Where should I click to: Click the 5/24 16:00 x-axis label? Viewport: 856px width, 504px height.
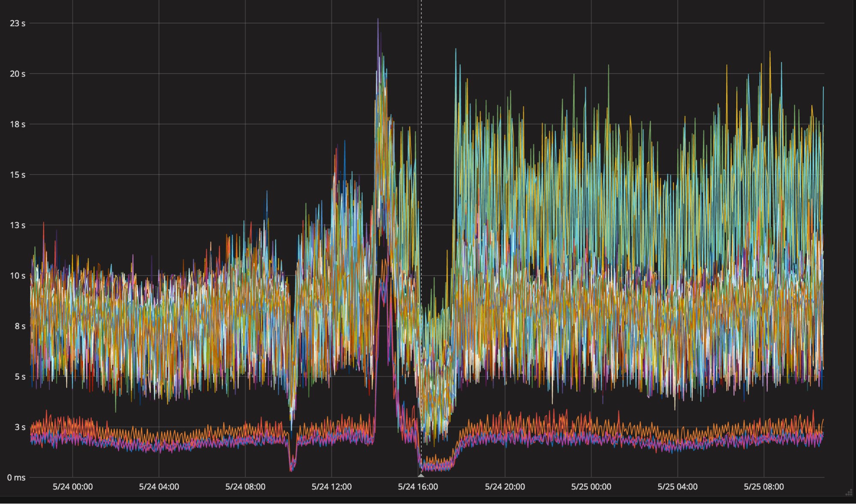pos(418,487)
